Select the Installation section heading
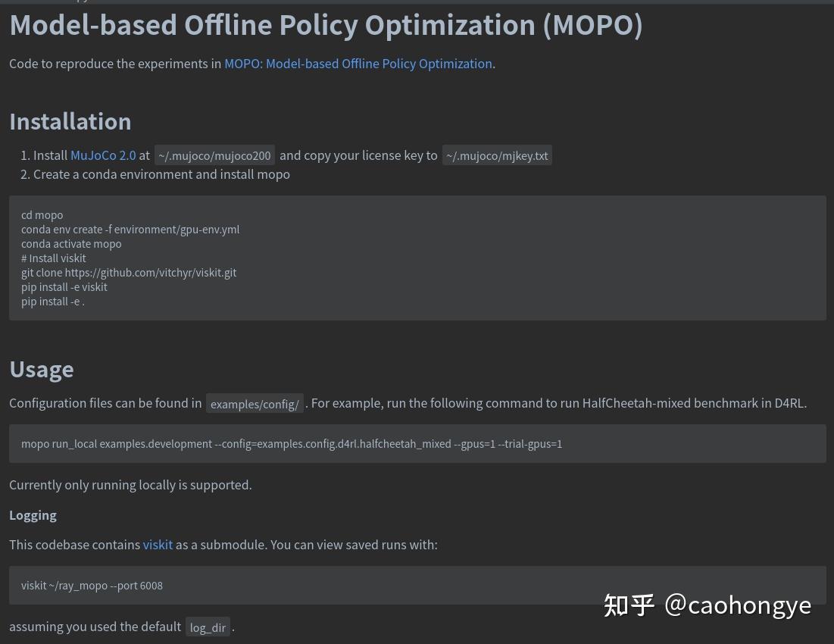The width and height of the screenshot is (834, 644). [70, 120]
